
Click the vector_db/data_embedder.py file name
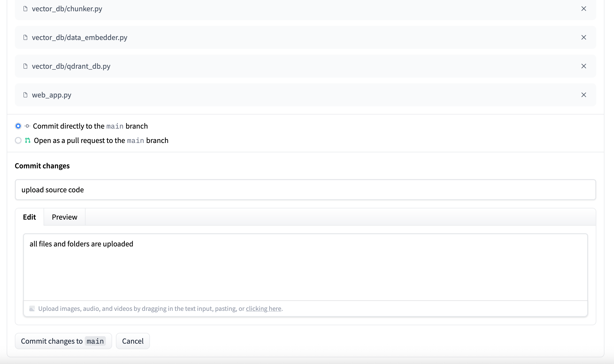[x=80, y=37]
